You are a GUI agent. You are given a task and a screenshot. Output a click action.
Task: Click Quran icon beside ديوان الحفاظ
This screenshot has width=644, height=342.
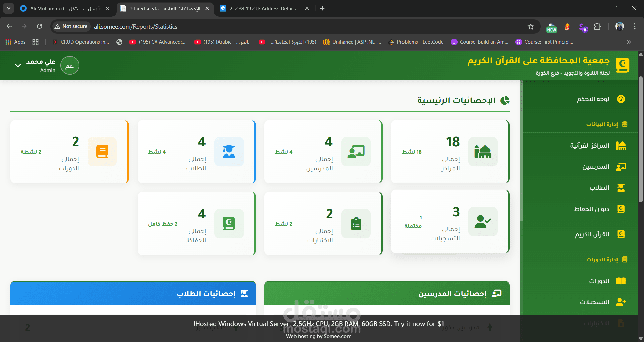(x=621, y=209)
